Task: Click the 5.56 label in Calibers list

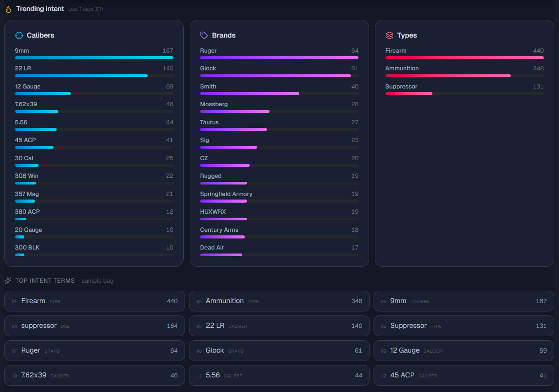Action: pos(21,122)
